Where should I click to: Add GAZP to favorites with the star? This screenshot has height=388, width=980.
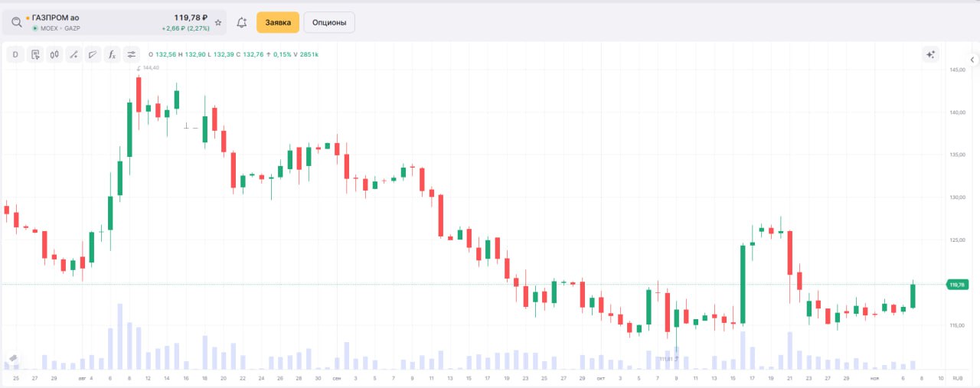pyautogui.click(x=218, y=23)
